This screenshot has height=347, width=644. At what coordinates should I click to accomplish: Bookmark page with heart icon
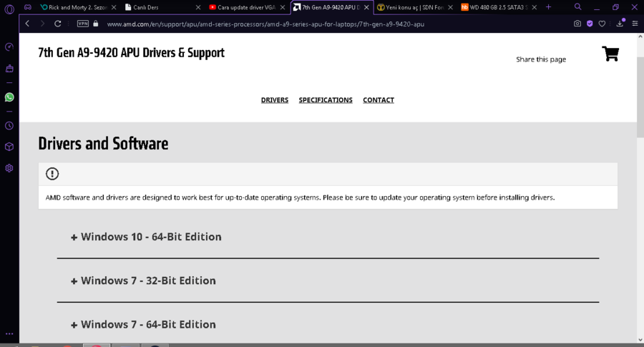[x=602, y=24]
